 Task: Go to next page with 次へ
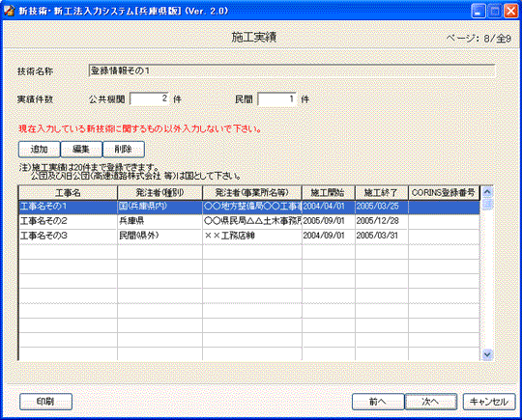[x=431, y=402]
